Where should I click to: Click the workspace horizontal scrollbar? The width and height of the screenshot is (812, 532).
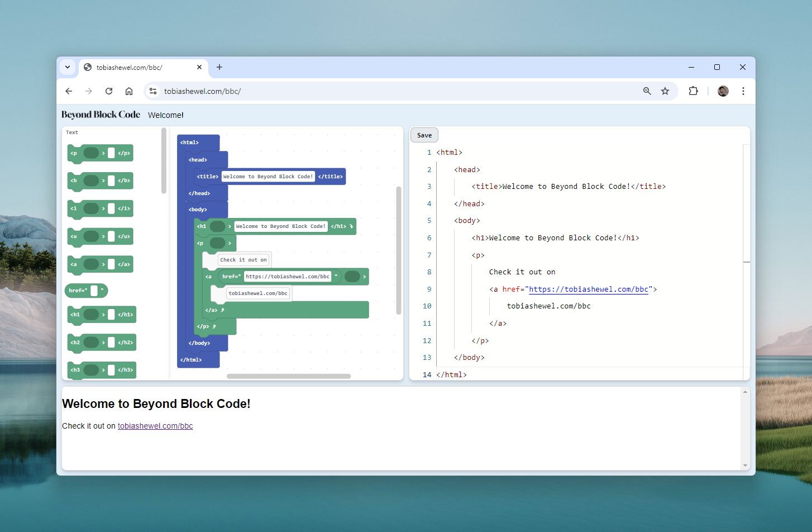(x=289, y=376)
